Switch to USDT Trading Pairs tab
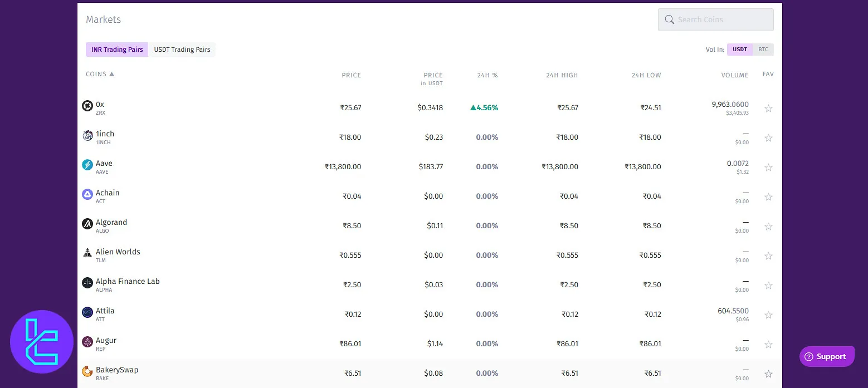 (x=182, y=49)
